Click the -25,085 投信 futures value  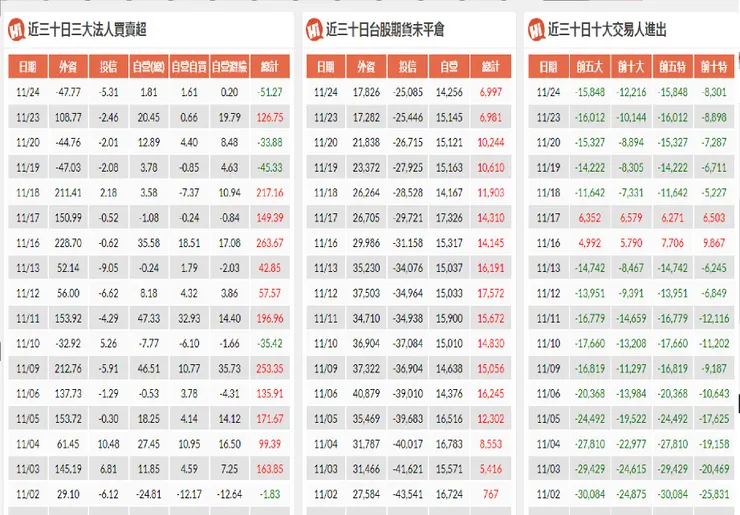pyautogui.click(x=408, y=92)
